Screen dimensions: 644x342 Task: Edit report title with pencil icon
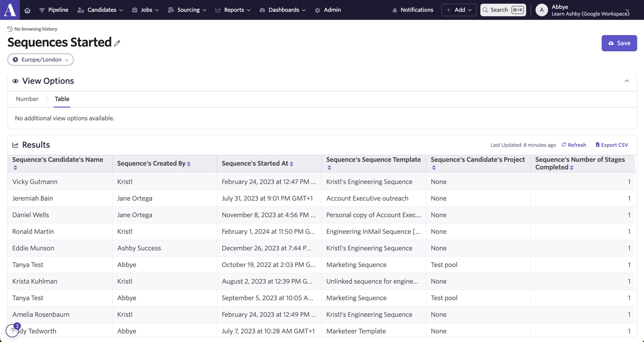pyautogui.click(x=117, y=43)
